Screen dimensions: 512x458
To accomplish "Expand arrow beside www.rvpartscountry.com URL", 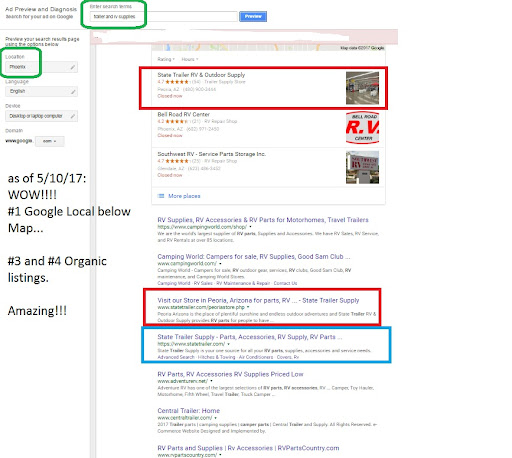I will (x=220, y=455).
